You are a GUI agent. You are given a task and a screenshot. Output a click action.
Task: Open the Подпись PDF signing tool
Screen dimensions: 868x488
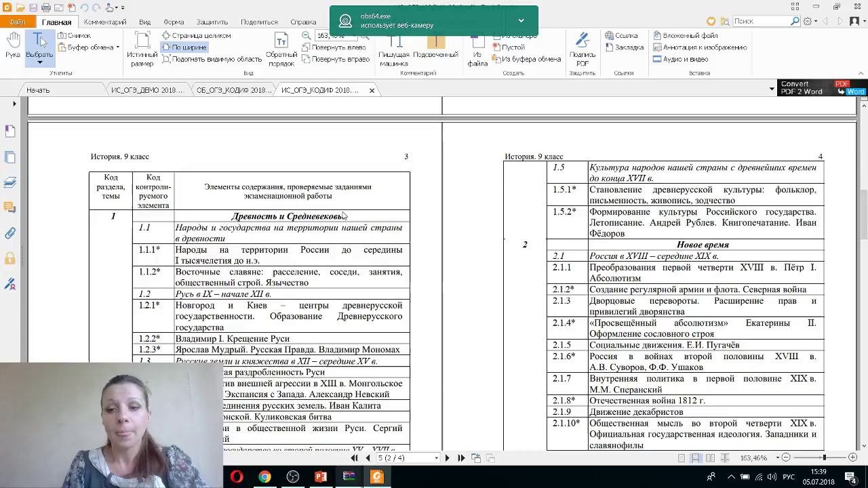582,49
